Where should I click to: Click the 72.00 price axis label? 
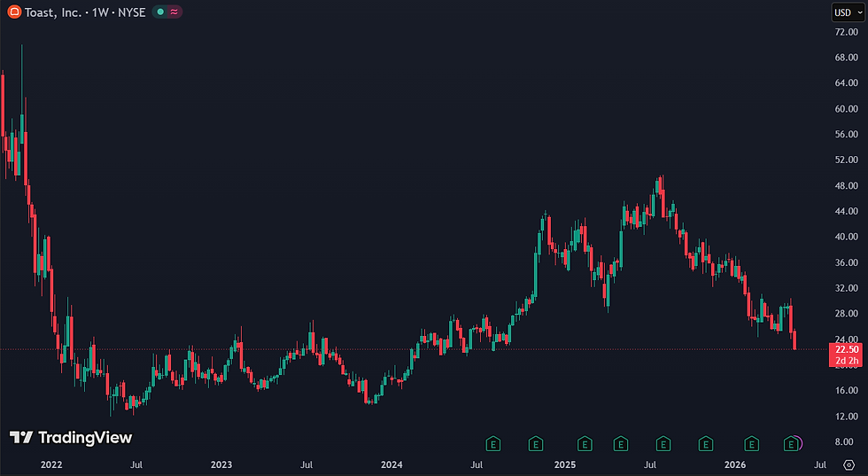[847, 32]
